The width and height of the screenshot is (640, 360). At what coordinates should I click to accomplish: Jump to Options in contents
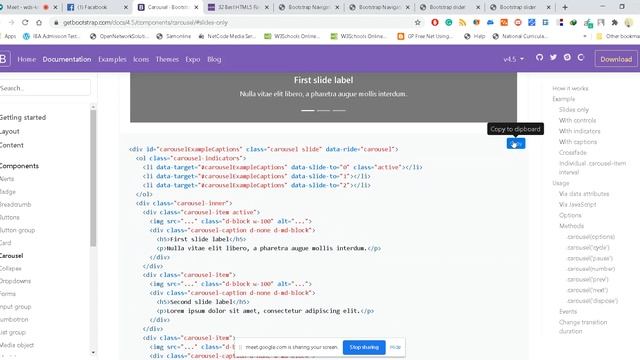click(x=570, y=215)
